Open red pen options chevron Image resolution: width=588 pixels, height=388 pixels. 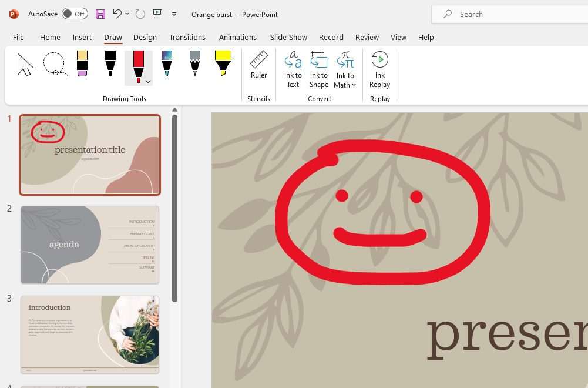148,82
